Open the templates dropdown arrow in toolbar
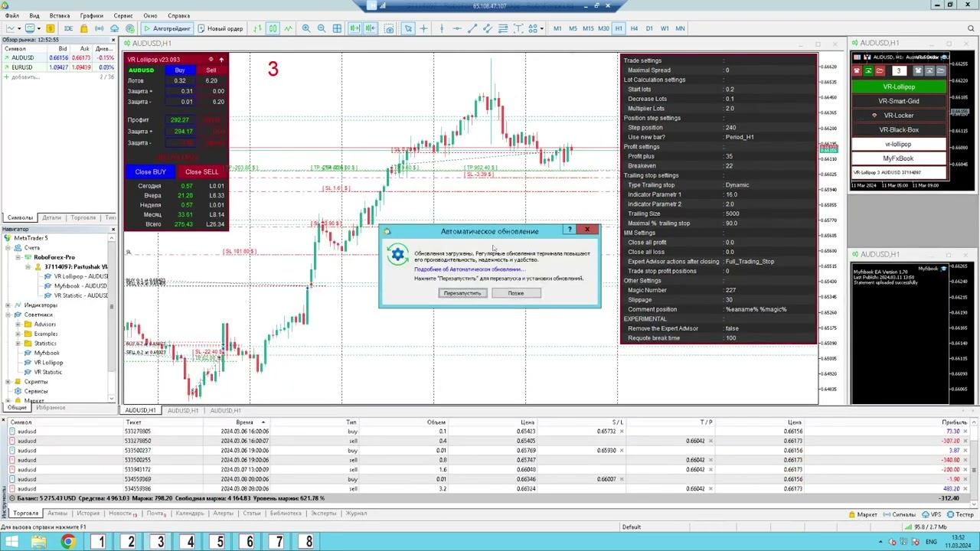 pyautogui.click(x=39, y=28)
